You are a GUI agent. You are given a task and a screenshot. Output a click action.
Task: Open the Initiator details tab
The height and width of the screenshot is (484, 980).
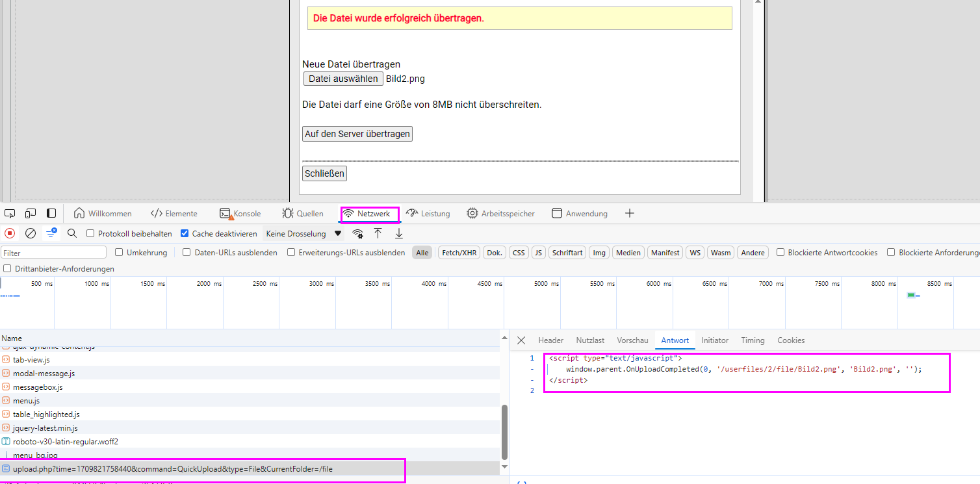pyautogui.click(x=715, y=340)
